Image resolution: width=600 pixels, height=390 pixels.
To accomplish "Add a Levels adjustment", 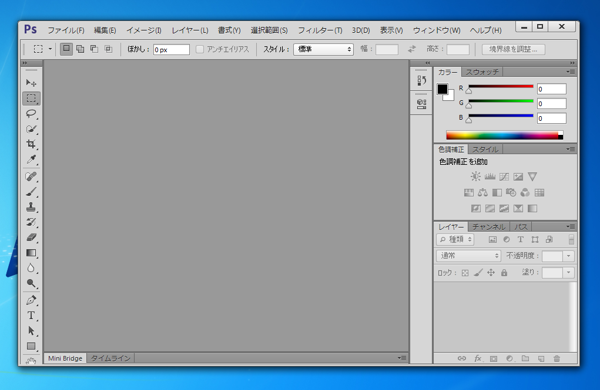I will point(490,176).
